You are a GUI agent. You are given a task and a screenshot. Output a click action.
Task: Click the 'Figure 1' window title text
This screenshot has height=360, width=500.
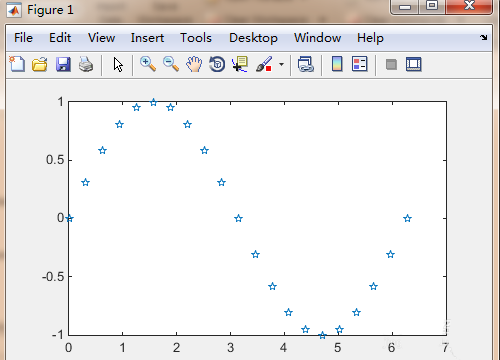(x=50, y=10)
